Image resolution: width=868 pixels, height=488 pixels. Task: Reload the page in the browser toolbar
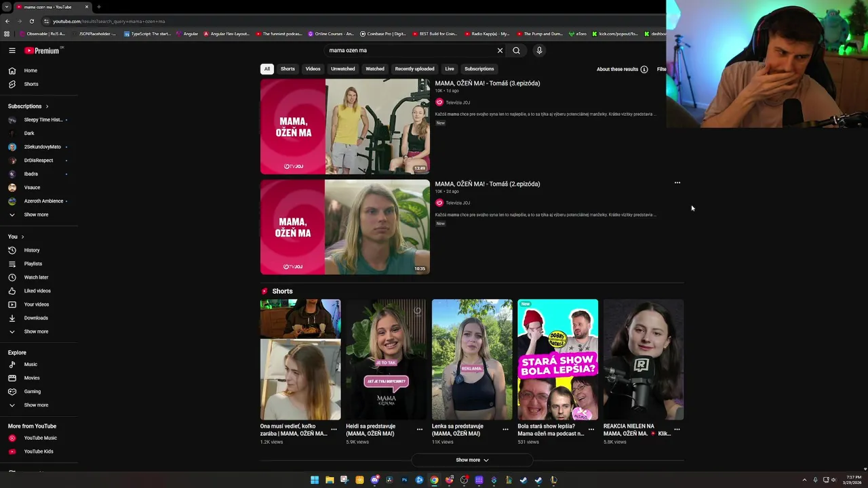click(x=31, y=21)
